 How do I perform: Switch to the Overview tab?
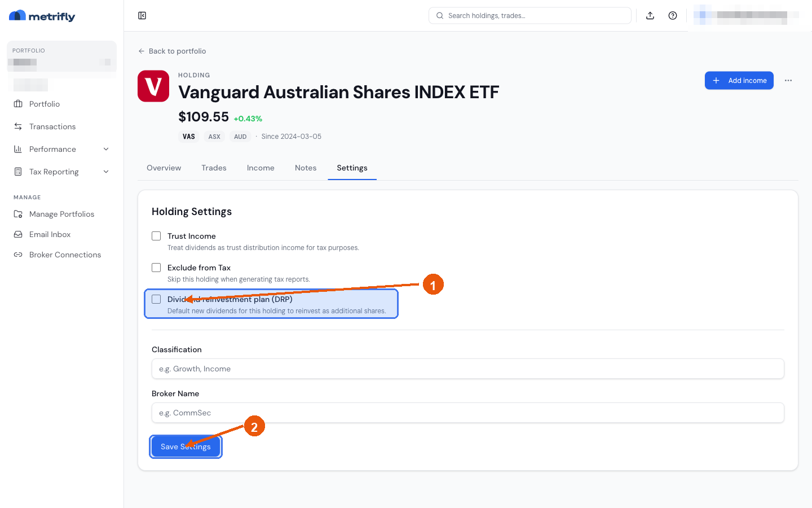pos(164,168)
